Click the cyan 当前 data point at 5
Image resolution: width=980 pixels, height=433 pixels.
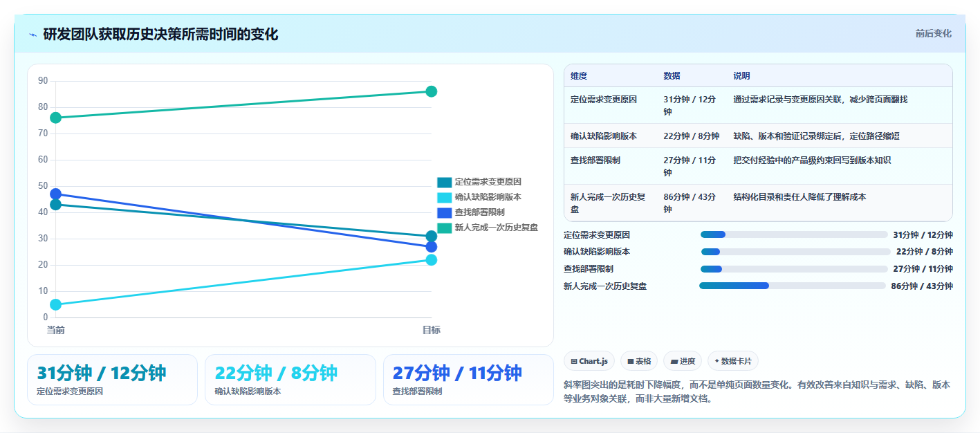point(56,304)
